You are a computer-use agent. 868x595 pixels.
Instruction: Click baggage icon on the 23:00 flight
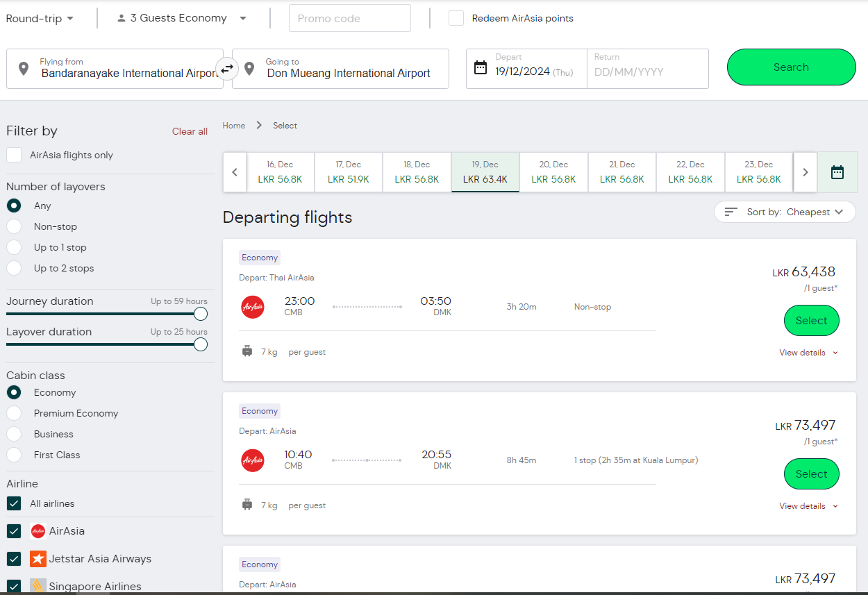click(x=247, y=352)
